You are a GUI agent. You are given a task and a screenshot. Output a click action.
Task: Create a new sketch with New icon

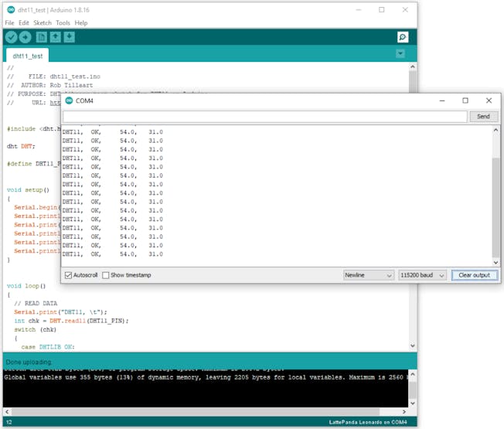pos(42,37)
